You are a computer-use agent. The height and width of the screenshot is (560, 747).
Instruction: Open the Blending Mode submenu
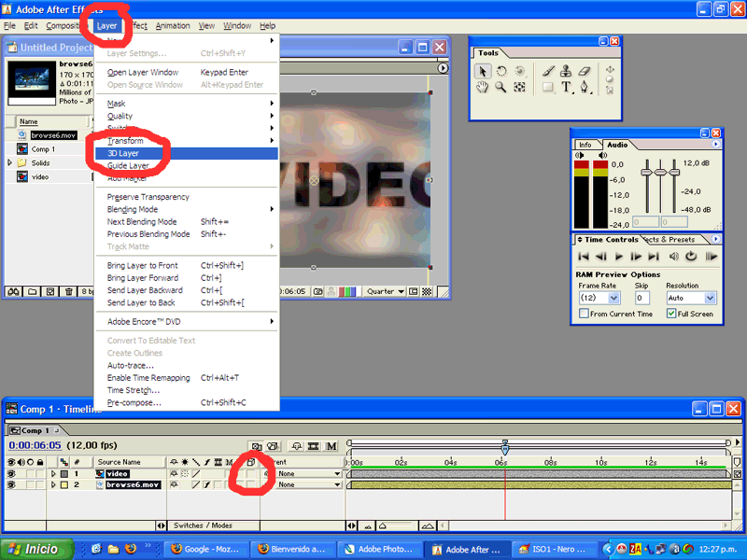click(x=186, y=209)
